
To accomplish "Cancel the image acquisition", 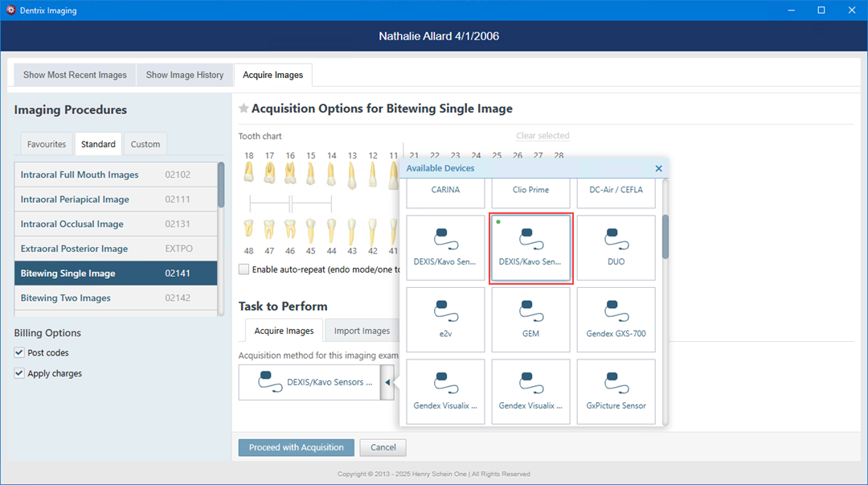I will pos(383,447).
